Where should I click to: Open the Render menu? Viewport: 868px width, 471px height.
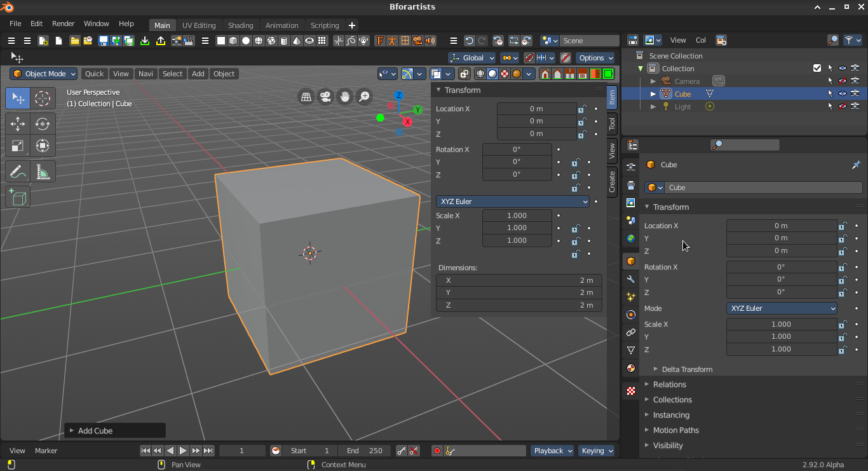tap(64, 24)
